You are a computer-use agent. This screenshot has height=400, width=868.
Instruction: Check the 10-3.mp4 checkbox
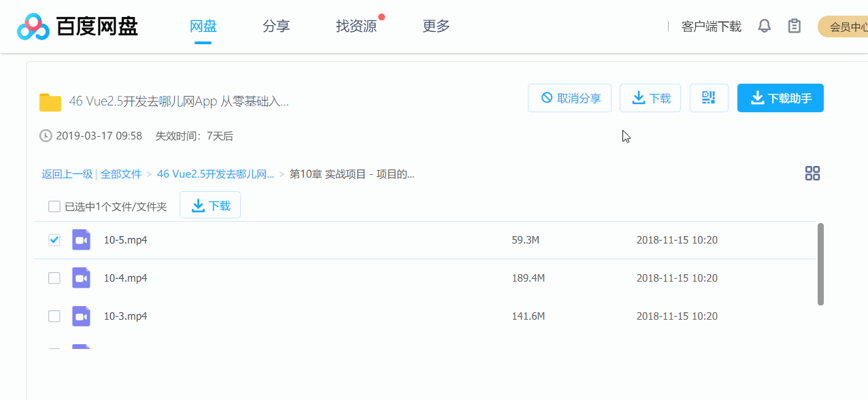tap(54, 316)
